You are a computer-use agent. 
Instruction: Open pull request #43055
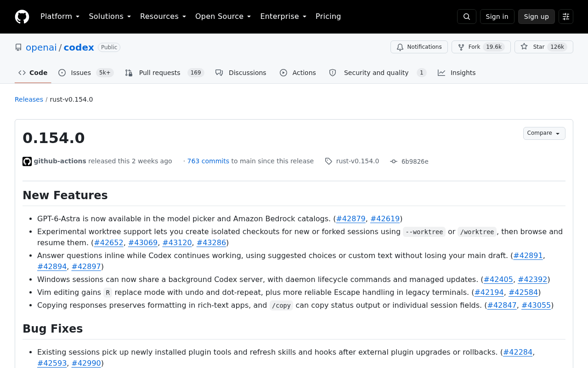536,305
